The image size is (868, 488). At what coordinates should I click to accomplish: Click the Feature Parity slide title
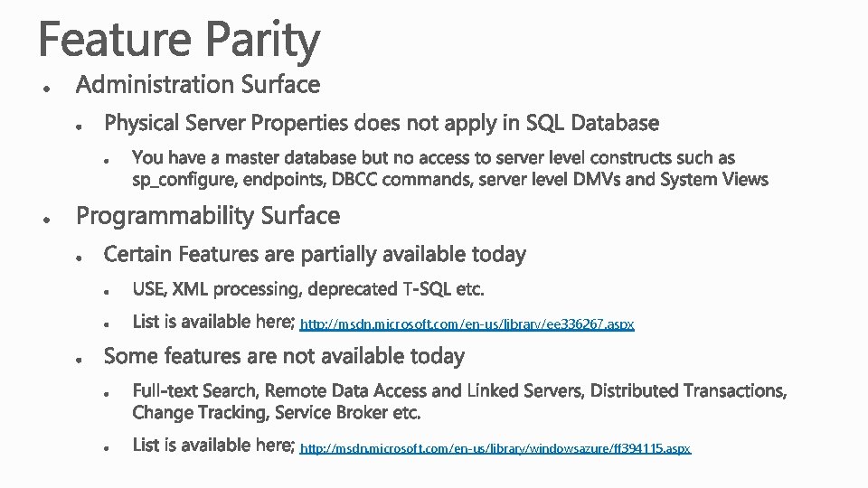[x=179, y=40]
